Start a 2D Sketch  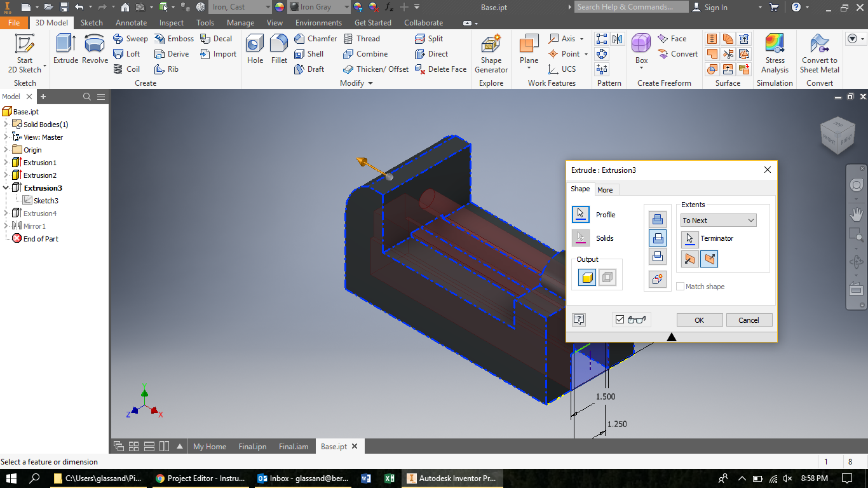click(x=25, y=54)
